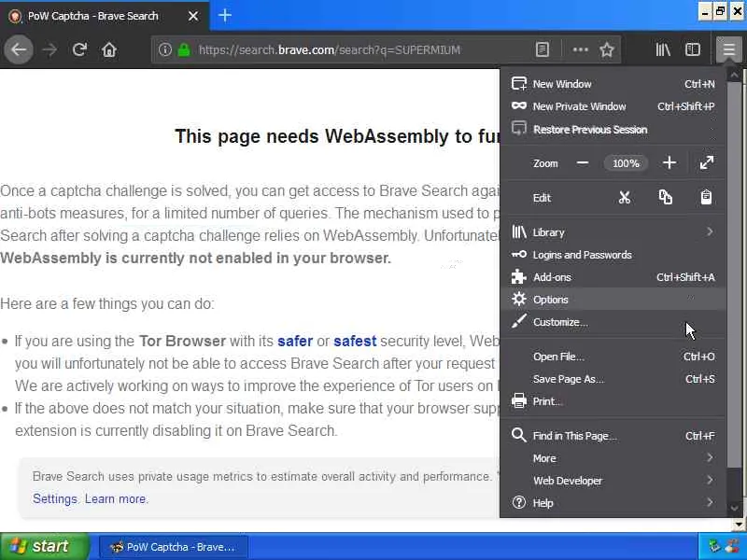Expand the Library submenu
Image resolution: width=747 pixels, height=560 pixels.
tap(613, 231)
